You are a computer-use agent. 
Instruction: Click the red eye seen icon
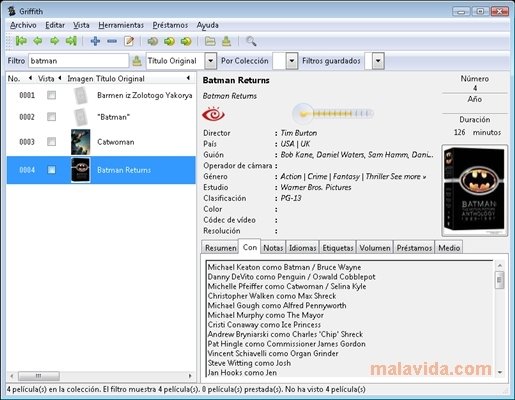coord(213,114)
